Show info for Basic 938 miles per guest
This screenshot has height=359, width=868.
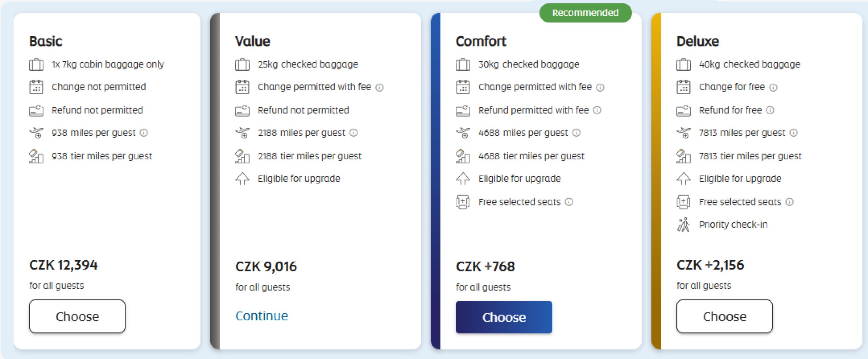(x=144, y=133)
